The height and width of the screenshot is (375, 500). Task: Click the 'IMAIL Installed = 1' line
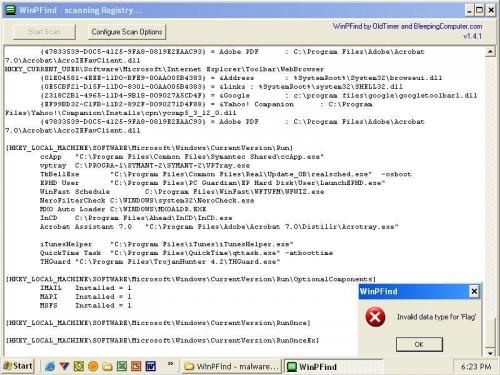(86, 288)
